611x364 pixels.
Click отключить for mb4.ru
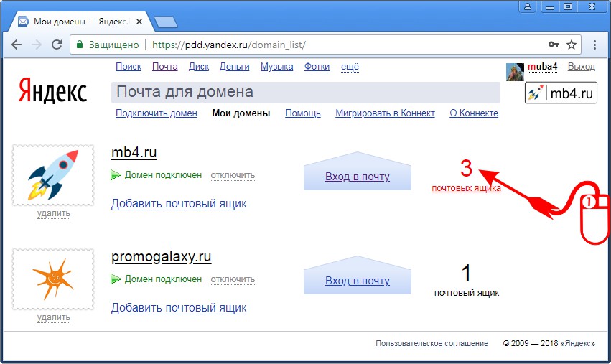(x=233, y=175)
